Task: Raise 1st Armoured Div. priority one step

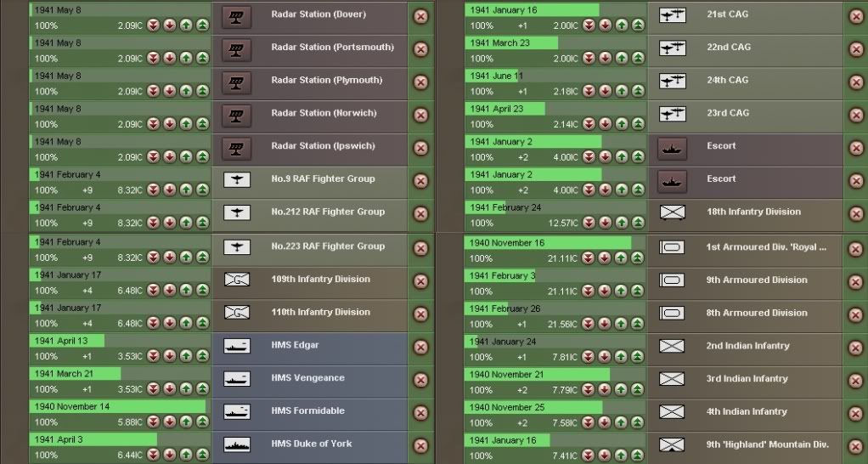Action: [x=621, y=258]
